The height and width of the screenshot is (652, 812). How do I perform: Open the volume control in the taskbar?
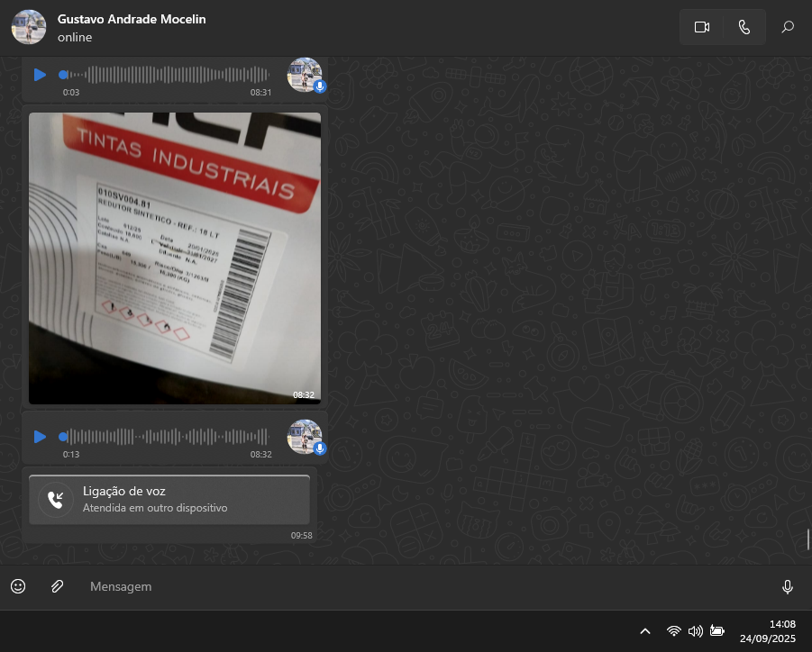(x=695, y=631)
